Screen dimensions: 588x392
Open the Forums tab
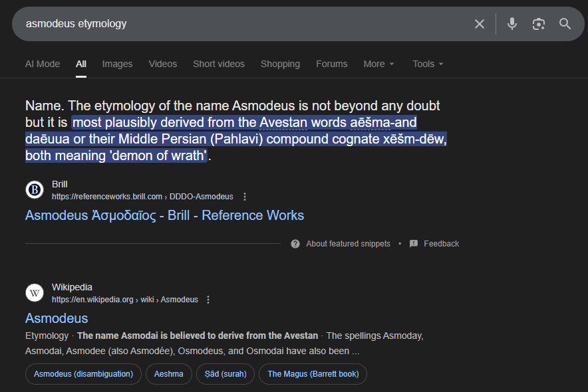click(332, 64)
